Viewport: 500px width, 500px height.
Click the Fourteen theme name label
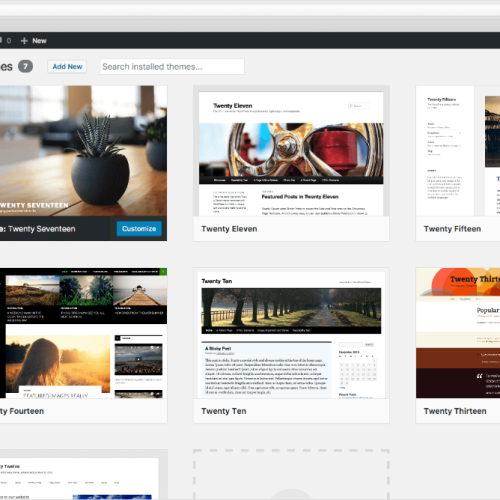coord(22,411)
